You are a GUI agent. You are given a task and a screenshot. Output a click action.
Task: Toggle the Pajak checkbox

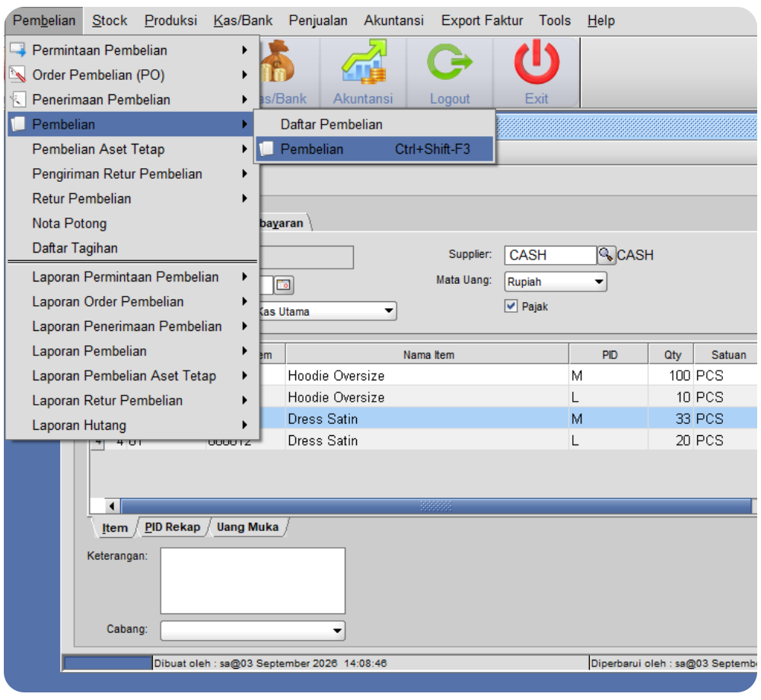[511, 306]
